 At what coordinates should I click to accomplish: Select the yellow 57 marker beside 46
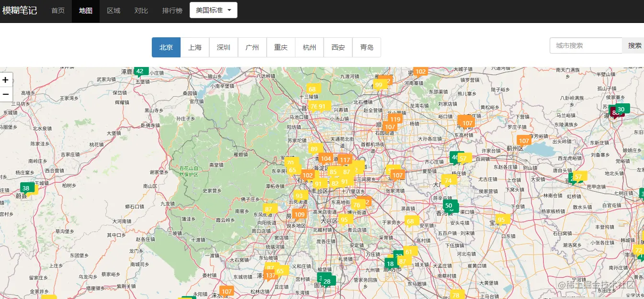tap(463, 158)
